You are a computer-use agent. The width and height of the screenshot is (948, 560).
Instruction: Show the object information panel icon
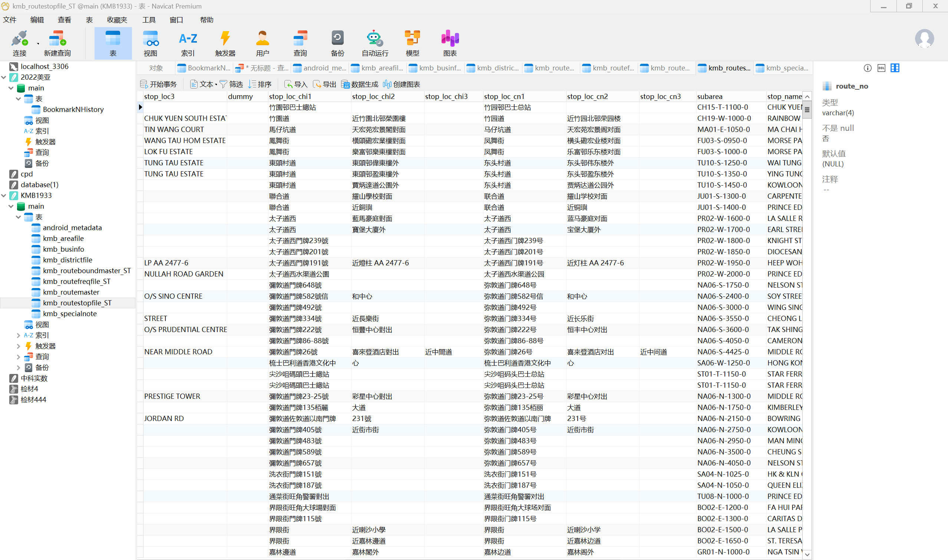click(867, 68)
